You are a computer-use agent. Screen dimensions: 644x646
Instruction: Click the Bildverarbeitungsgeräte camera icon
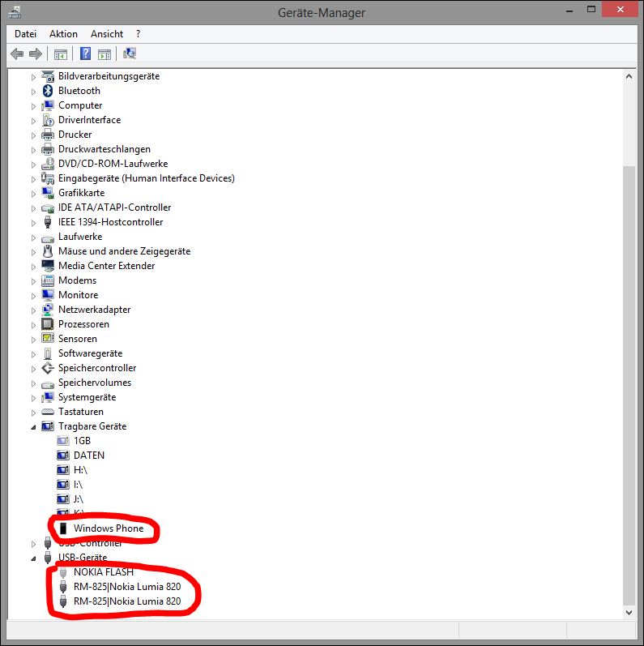[48, 76]
